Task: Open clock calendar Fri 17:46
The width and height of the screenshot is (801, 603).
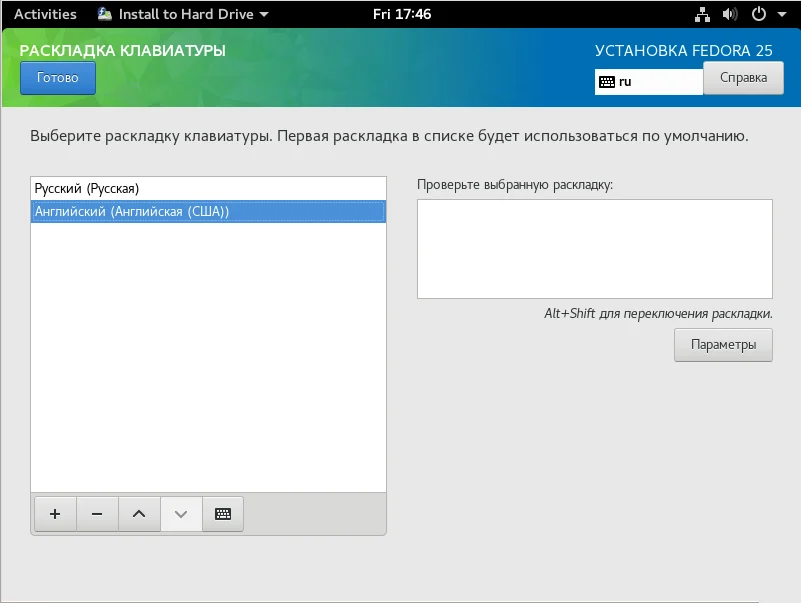Action: coord(402,14)
